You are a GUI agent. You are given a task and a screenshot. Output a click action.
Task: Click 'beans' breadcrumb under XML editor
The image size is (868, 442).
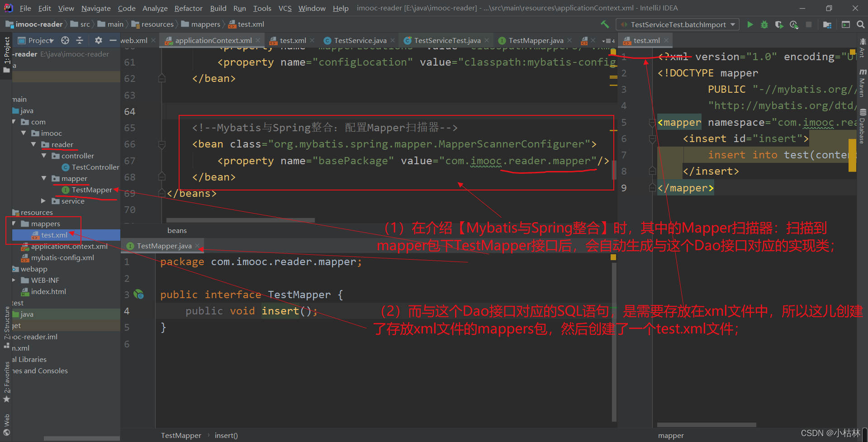177,230
